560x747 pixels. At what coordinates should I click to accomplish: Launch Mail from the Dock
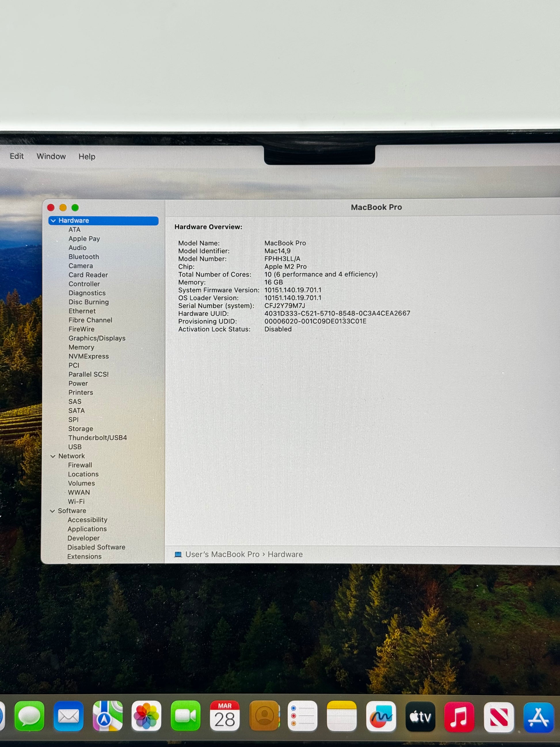pyautogui.click(x=68, y=715)
